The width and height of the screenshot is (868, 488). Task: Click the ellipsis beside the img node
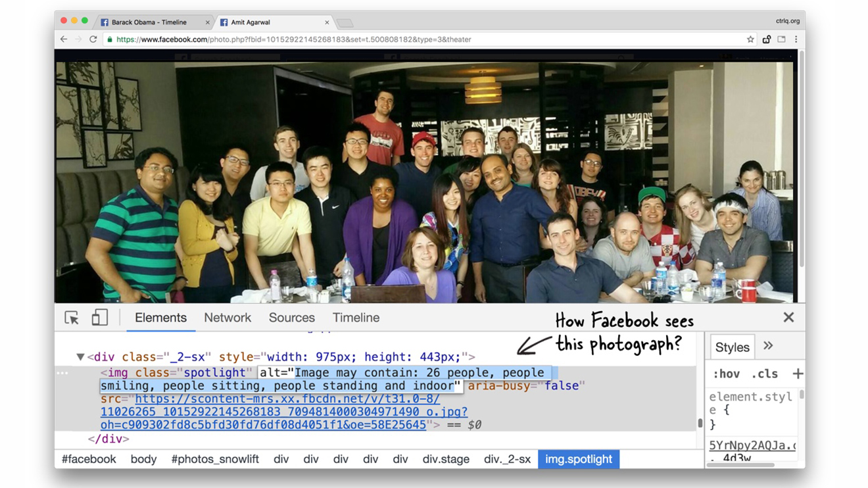pyautogui.click(x=62, y=373)
